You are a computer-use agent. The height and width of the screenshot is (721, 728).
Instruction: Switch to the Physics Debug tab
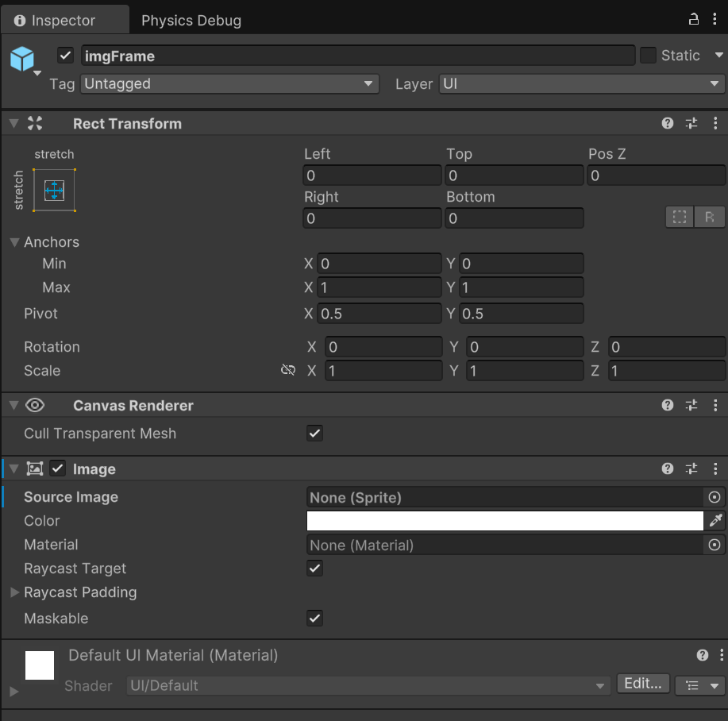click(191, 21)
